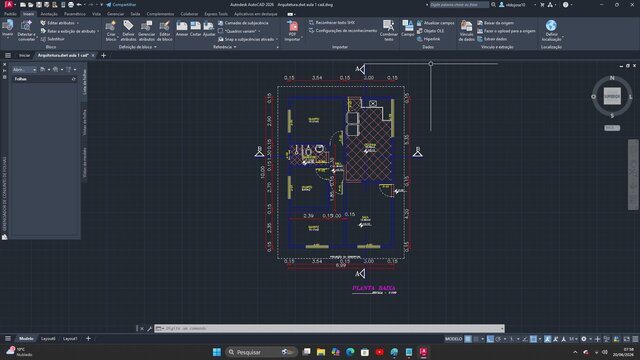Toggle ortho mode in status bar

click(x=490, y=339)
